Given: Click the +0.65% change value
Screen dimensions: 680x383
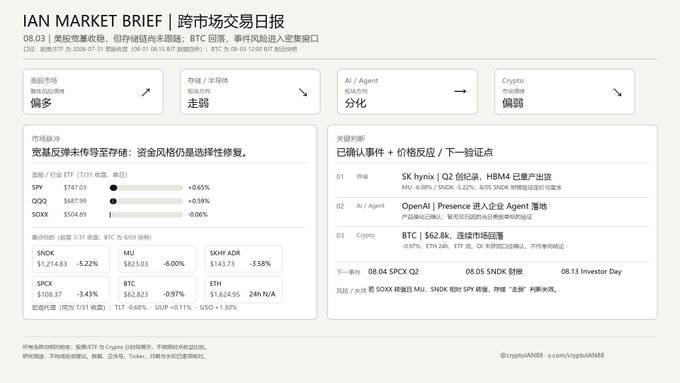Looking at the screenshot, I should click(199, 188).
